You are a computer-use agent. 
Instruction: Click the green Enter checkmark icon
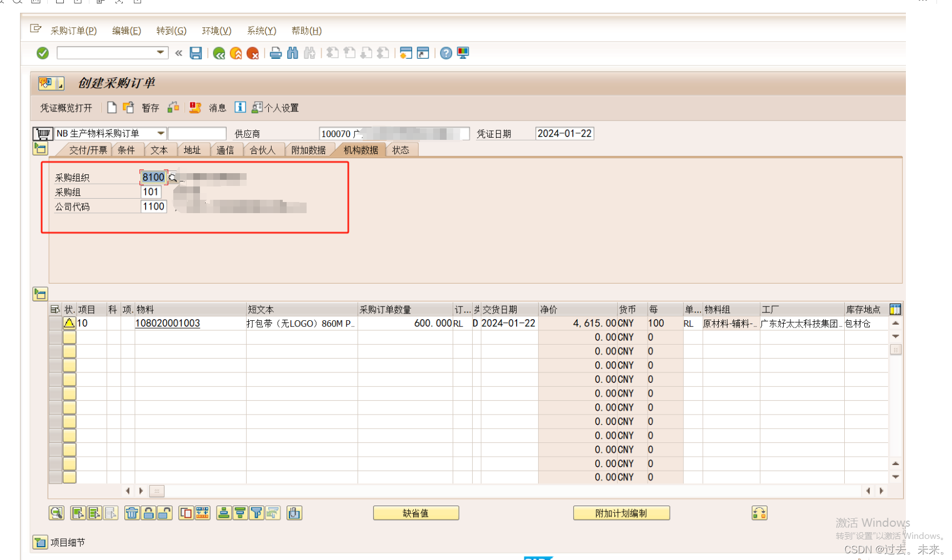point(43,53)
